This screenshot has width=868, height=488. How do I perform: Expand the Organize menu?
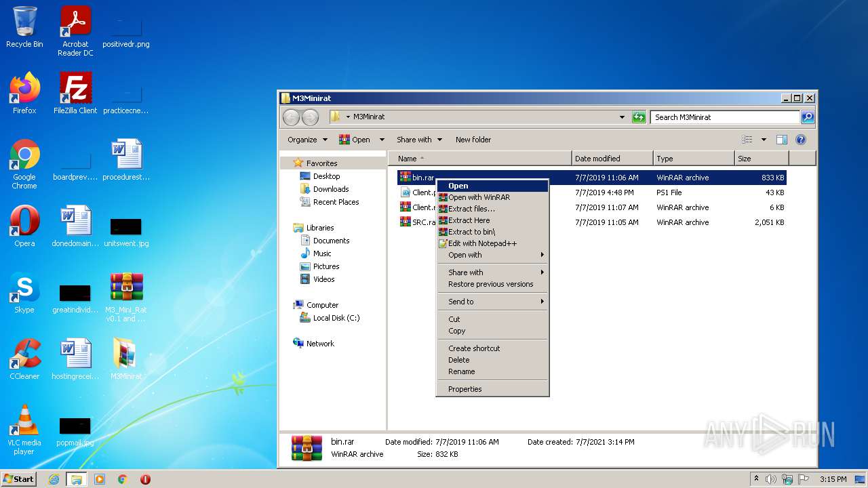pos(307,140)
